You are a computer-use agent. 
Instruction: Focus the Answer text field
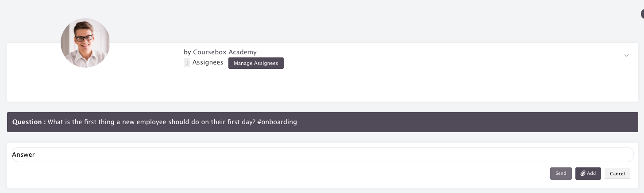(322, 155)
